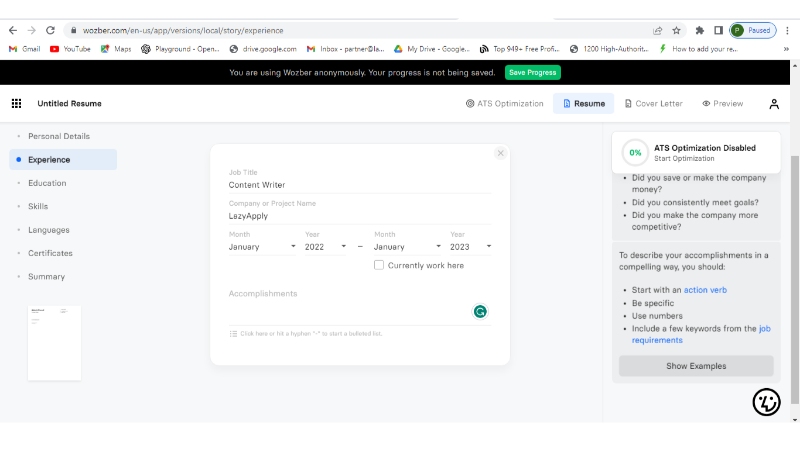The image size is (800, 449).
Task: Switch to the ATS Optimization tab
Action: point(505,103)
